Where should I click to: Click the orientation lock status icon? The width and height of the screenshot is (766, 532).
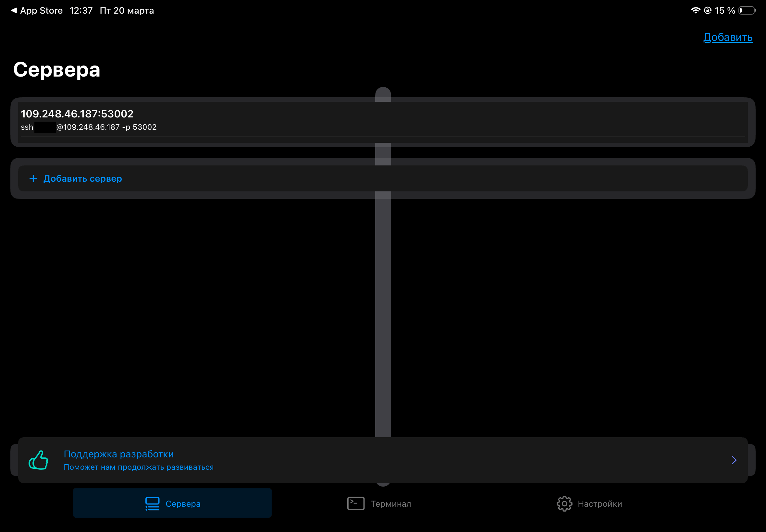click(x=707, y=10)
